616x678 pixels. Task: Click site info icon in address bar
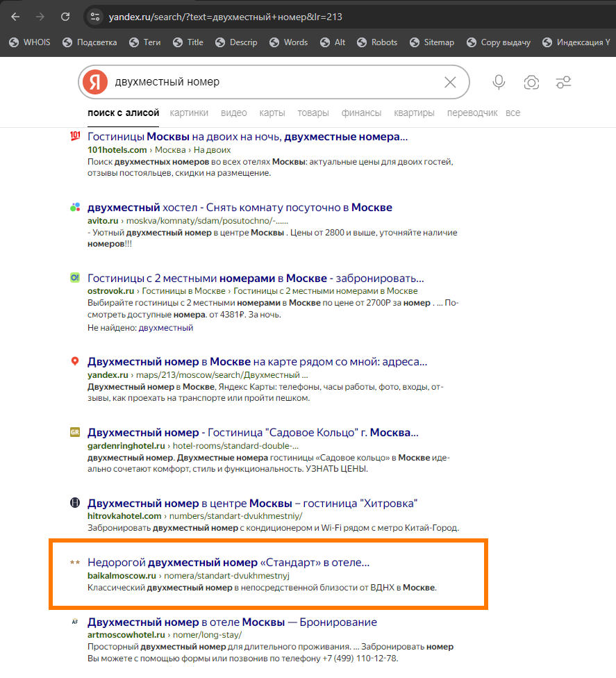[x=96, y=17]
